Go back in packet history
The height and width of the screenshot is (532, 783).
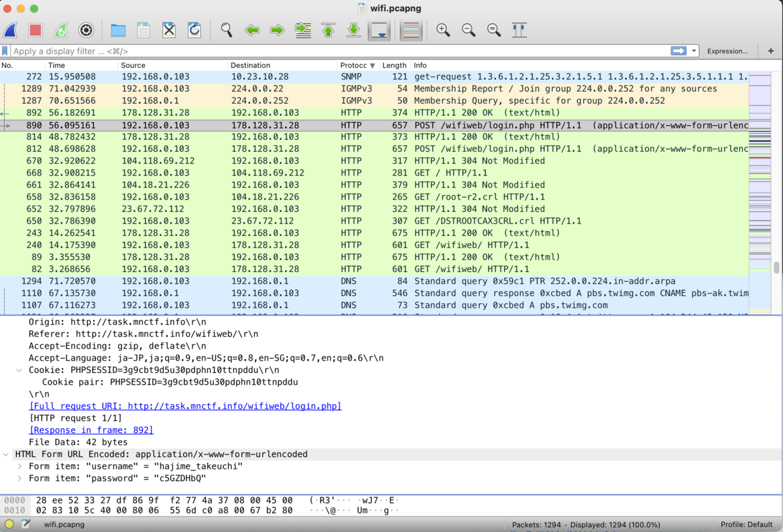click(252, 30)
